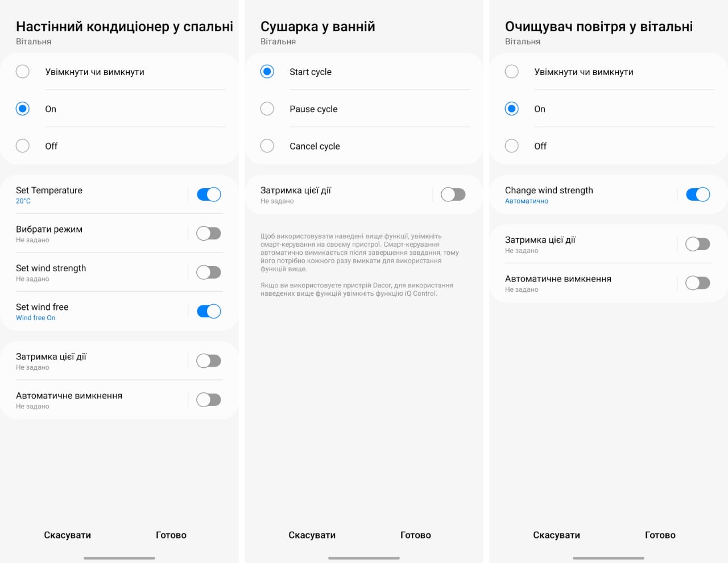Enable air purifier Автоматичне вимкнення toggle
Image resolution: width=728 pixels, height=563 pixels.
tap(698, 283)
